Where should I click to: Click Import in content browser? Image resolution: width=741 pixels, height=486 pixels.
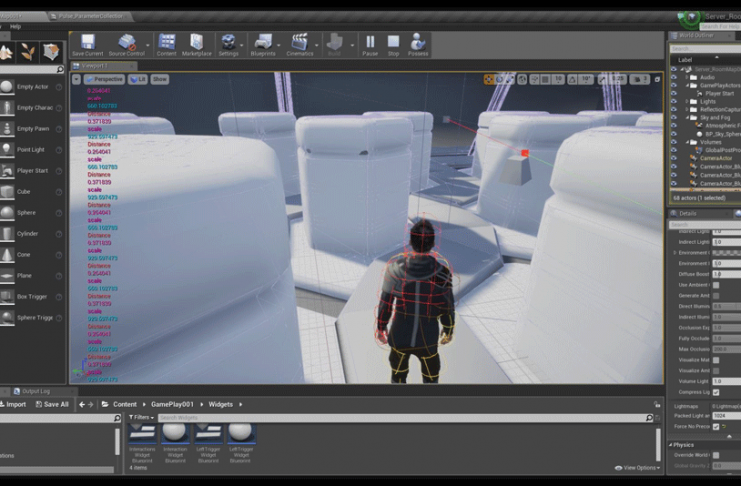coord(13,405)
